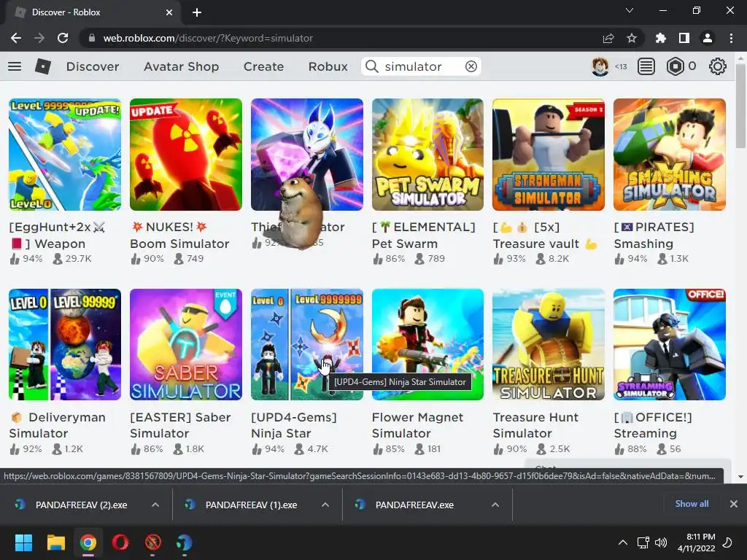Open the clock and date panel
Screen dimensions: 747x560
[697, 542]
